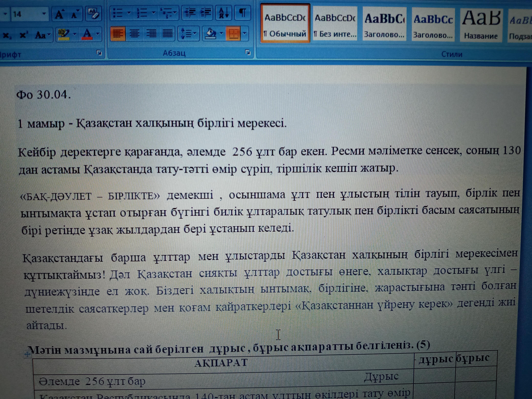Open the font size dropdown
Viewport: 532px width, 399px height.
(x=44, y=14)
